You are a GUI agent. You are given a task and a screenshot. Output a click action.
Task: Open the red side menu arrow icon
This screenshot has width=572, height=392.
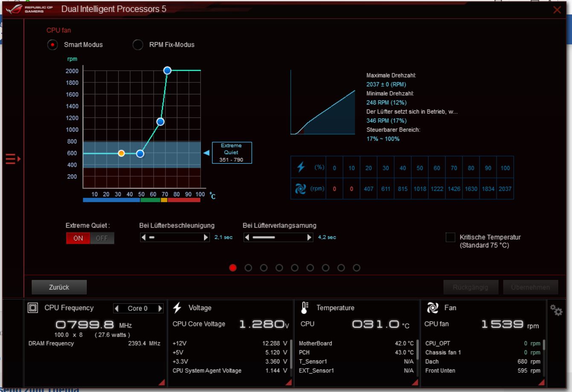pyautogui.click(x=13, y=159)
